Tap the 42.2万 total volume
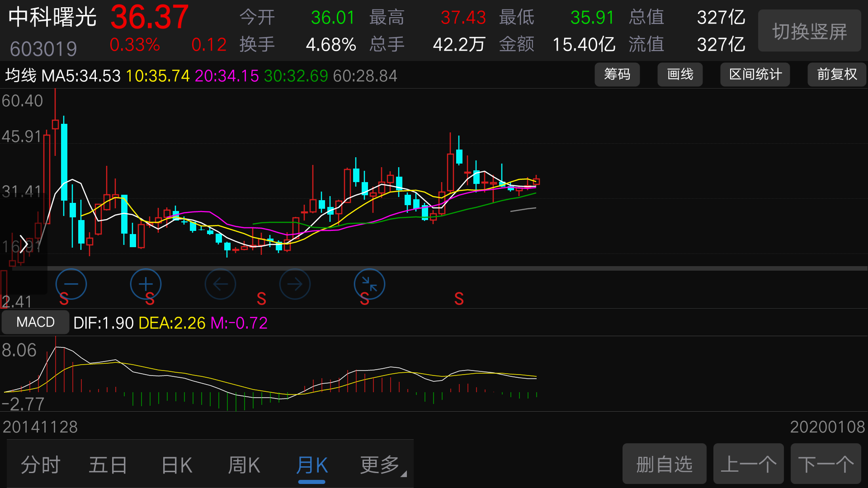Screen dimensions: 868x488 (x=459, y=44)
